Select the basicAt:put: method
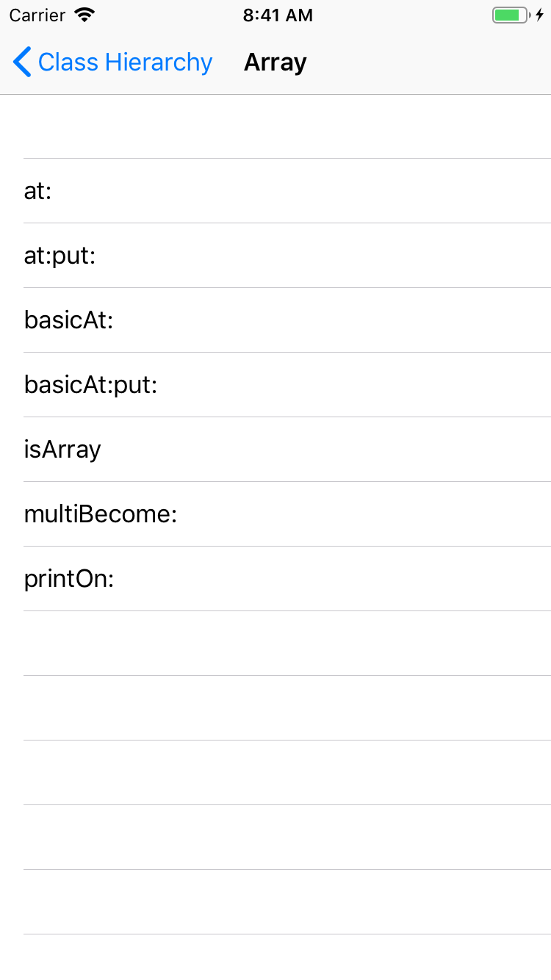 coord(275,385)
